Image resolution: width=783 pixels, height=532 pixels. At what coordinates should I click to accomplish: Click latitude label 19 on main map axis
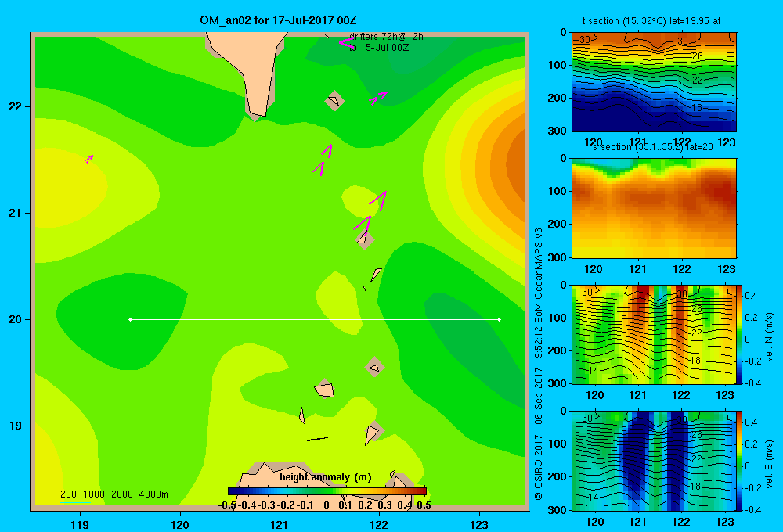(x=15, y=426)
